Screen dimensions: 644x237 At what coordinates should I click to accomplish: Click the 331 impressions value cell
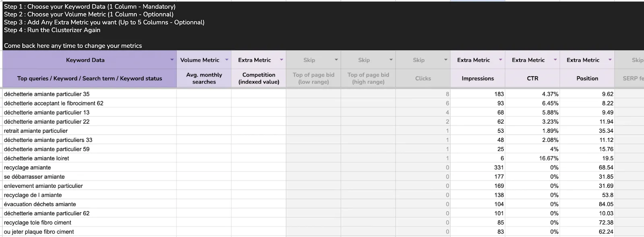click(x=499, y=168)
